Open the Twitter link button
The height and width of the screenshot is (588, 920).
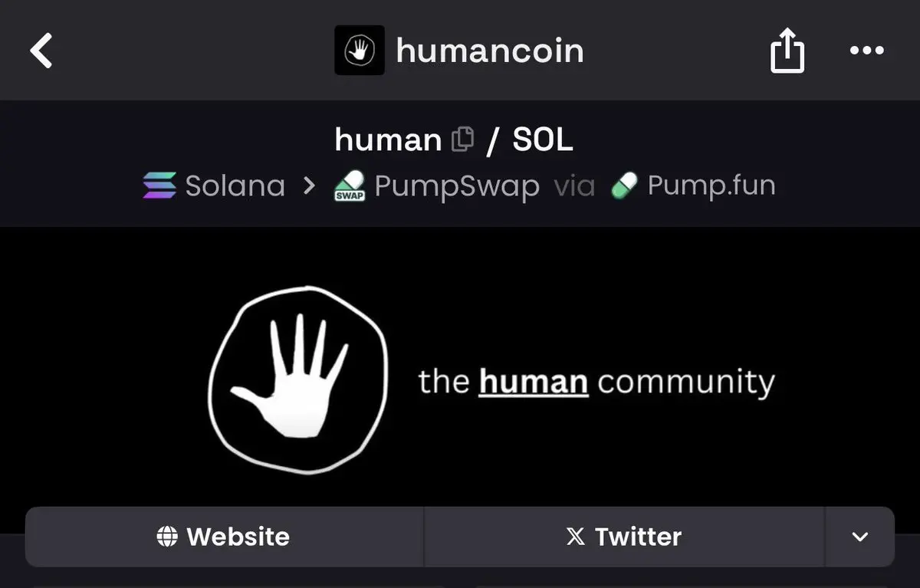coord(624,537)
